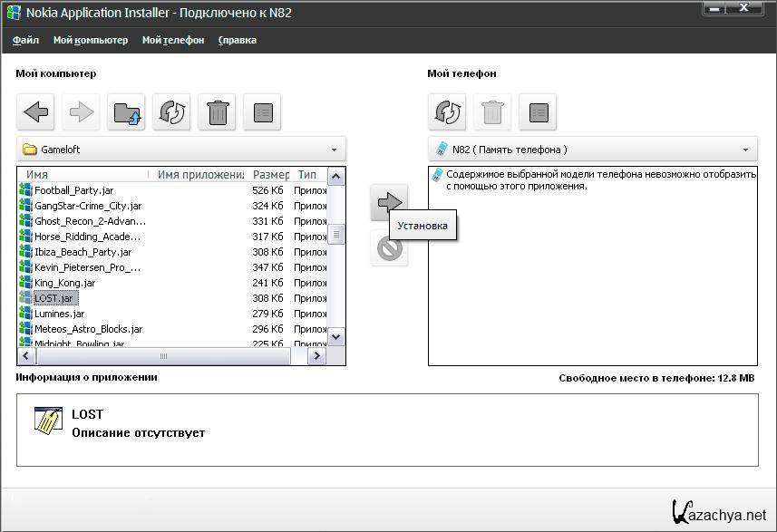
Task: Expand the Gameloft folder dropdown
Action: [334, 150]
